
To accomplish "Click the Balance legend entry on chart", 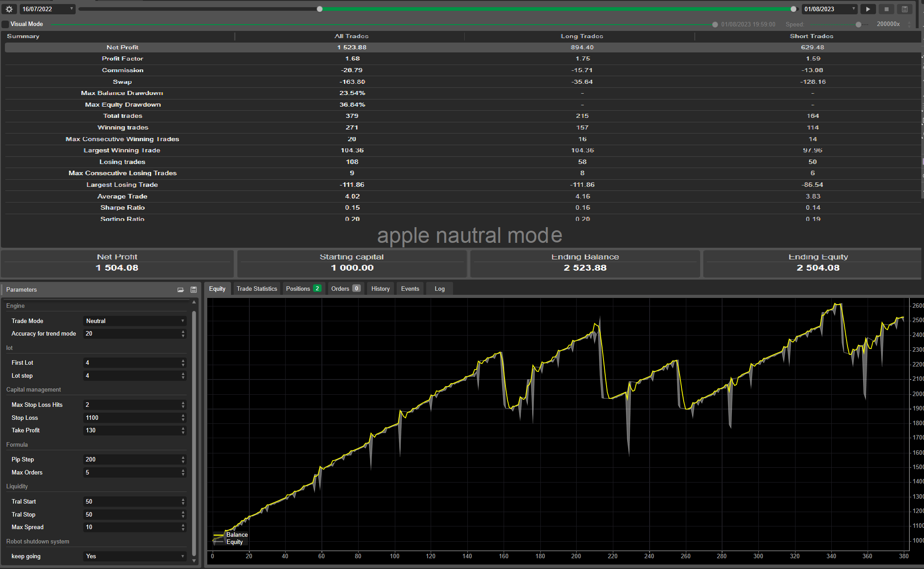I will (x=231, y=535).
